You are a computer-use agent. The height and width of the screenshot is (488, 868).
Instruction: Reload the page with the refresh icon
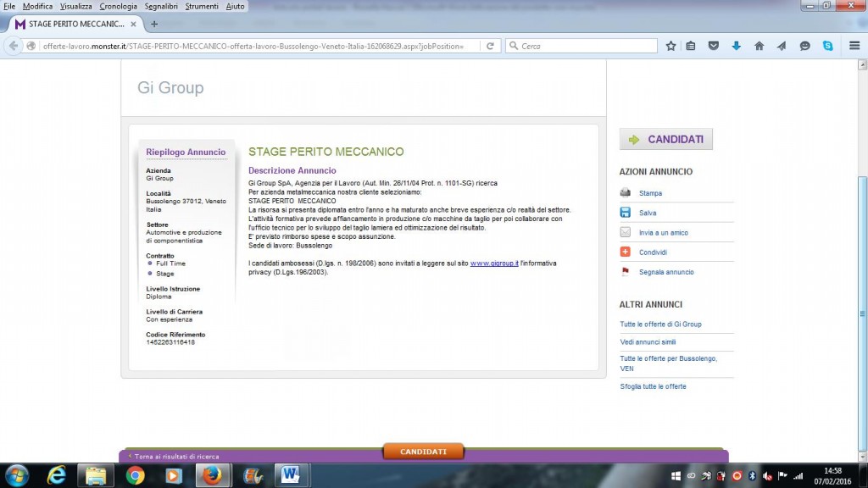pos(490,46)
